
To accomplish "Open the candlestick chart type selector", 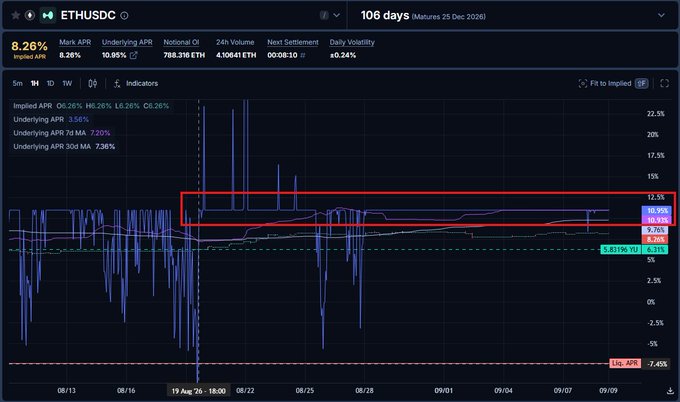I will [92, 83].
